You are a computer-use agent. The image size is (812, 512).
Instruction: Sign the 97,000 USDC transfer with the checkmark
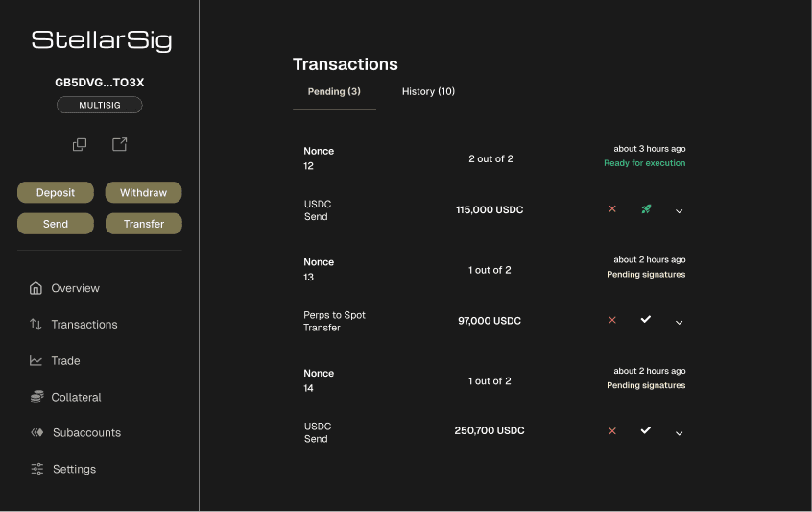tap(646, 320)
